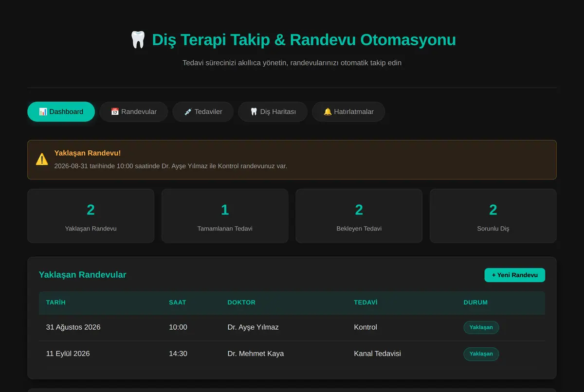Click Dr. Mehmet Kaya in the table
The height and width of the screenshot is (392, 584).
(255, 353)
